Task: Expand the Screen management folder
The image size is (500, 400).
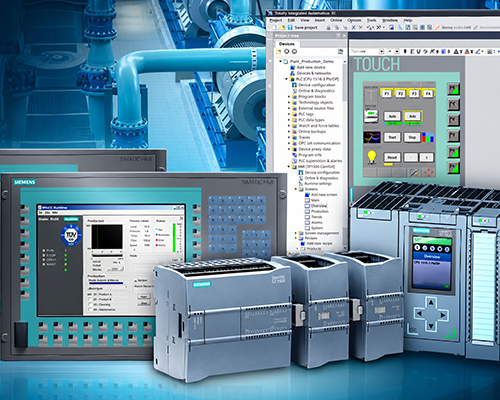Action: (x=295, y=233)
